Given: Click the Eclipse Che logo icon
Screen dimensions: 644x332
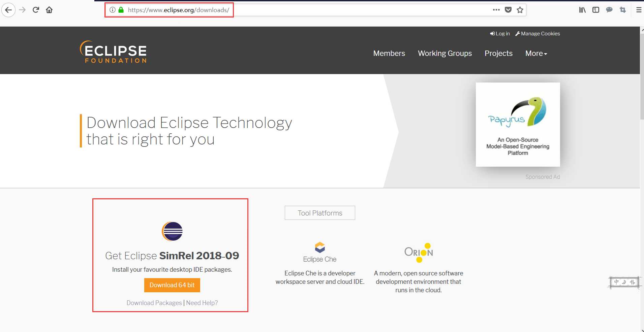Looking at the screenshot, I should click(x=320, y=247).
